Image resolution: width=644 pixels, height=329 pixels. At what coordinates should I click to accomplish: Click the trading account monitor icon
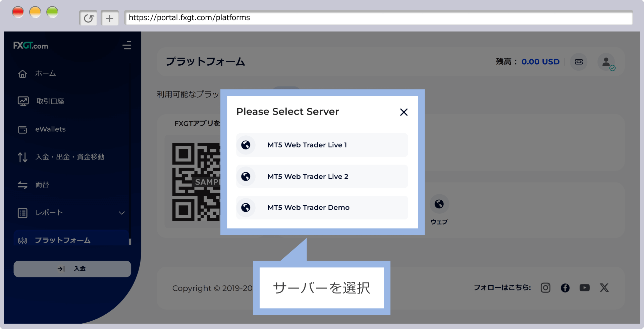click(23, 101)
